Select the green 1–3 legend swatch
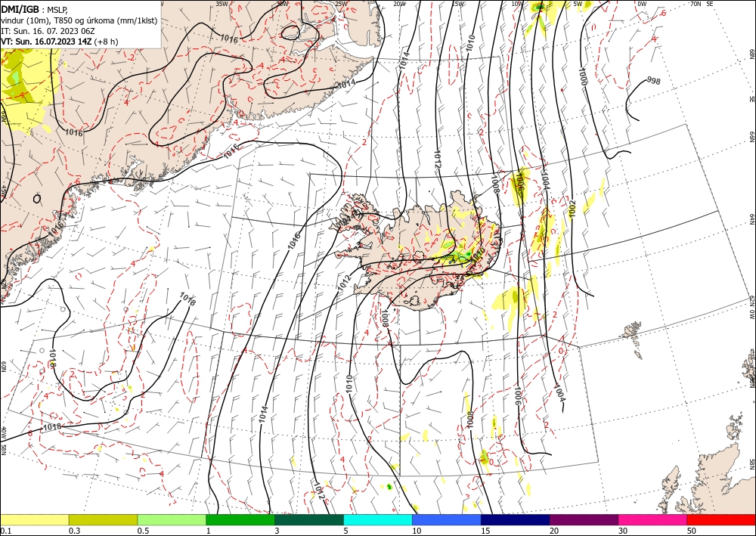Image resolution: width=756 pixels, height=536 pixels. (x=240, y=519)
